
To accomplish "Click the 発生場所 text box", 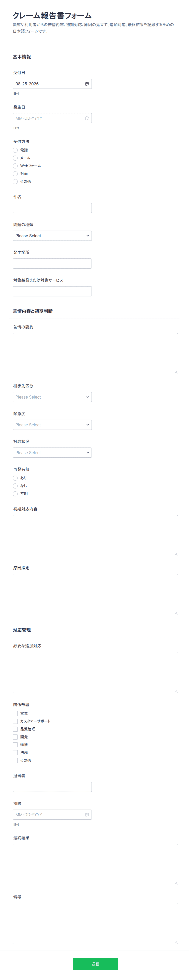I will (52, 263).
